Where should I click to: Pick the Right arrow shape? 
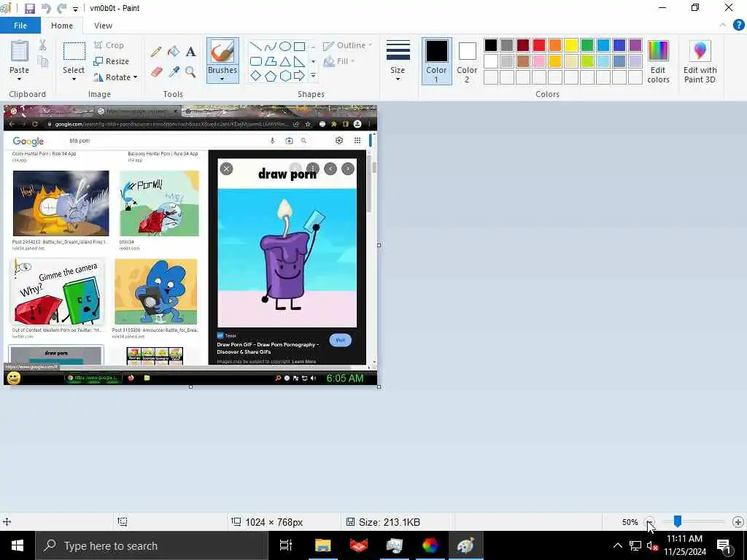pos(299,76)
